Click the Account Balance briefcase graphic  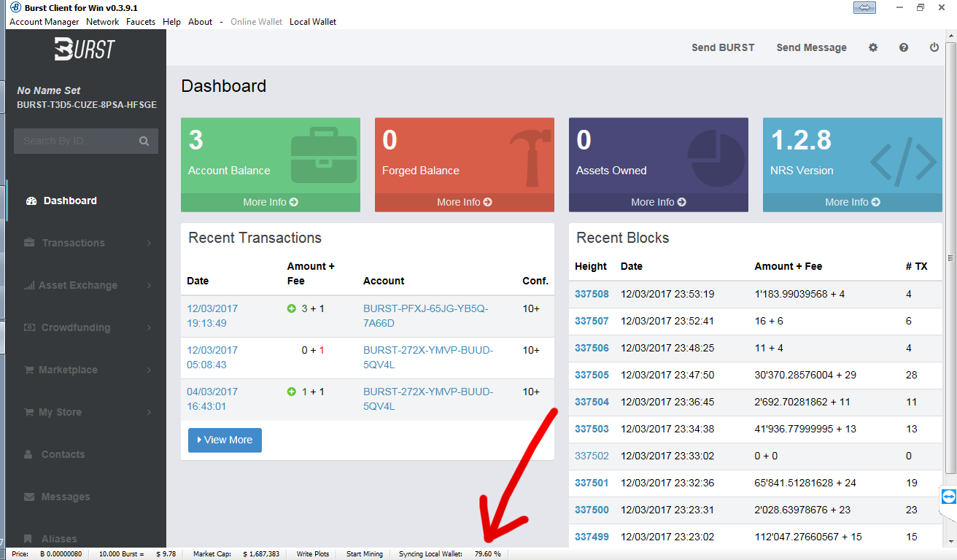point(324,155)
